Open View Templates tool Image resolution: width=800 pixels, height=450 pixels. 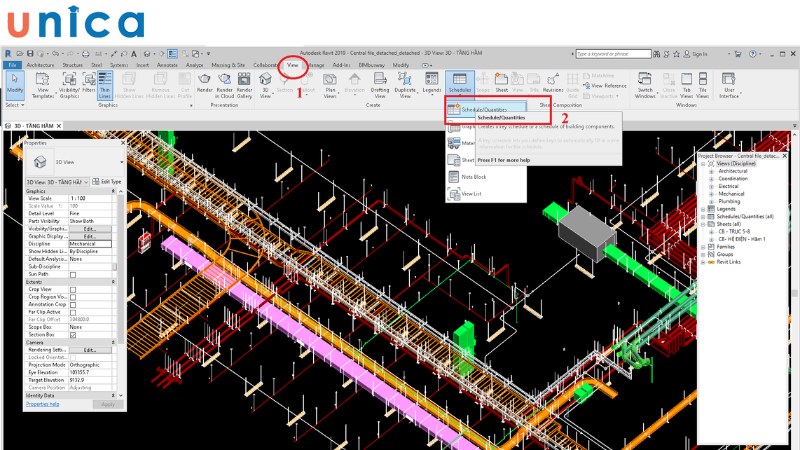[42, 85]
